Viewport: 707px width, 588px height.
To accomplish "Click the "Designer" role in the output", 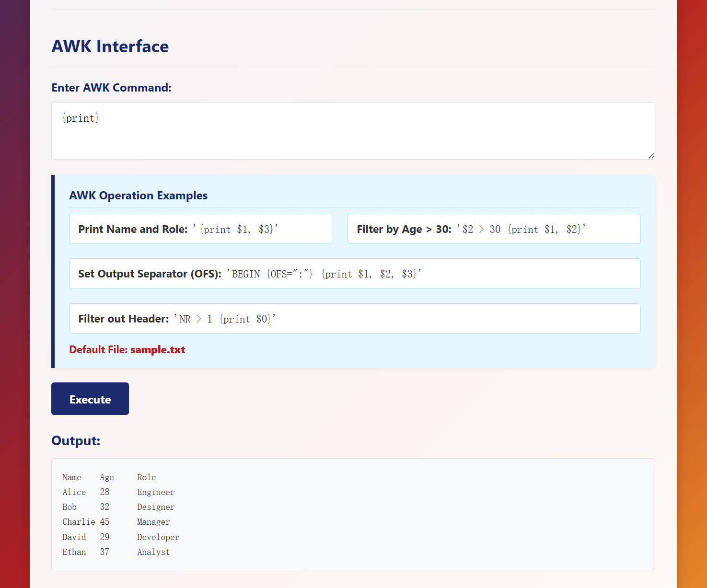I will coord(156,507).
